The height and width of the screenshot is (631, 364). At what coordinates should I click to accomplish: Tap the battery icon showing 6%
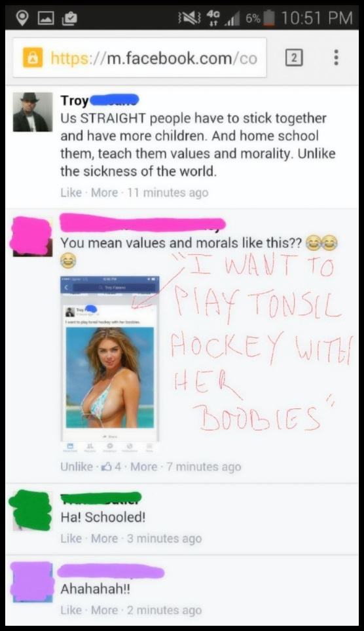pyautogui.click(x=268, y=18)
